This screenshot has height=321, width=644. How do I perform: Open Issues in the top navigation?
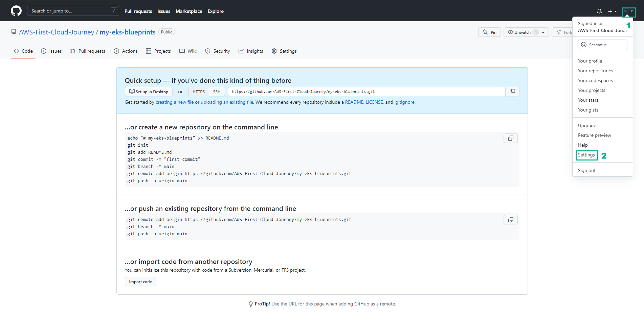[x=164, y=11]
